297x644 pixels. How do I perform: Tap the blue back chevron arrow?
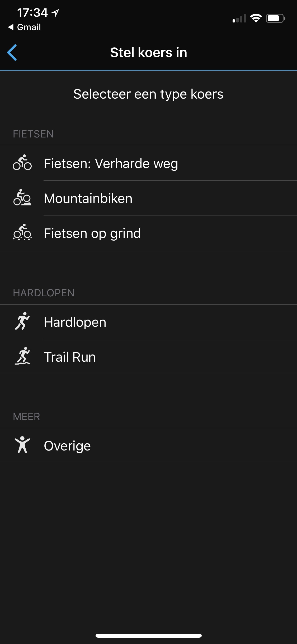coord(12,52)
